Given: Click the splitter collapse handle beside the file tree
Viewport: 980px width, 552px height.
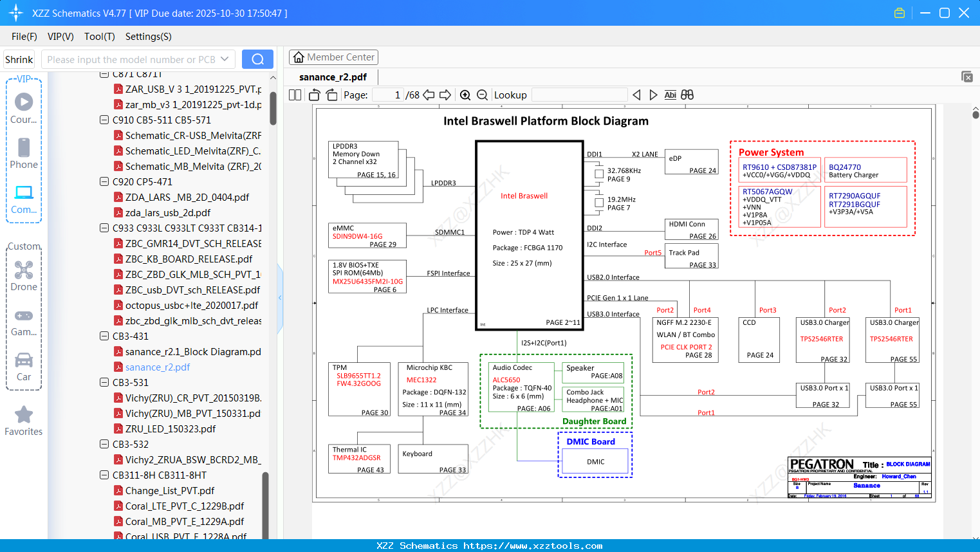Looking at the screenshot, I should [x=280, y=297].
